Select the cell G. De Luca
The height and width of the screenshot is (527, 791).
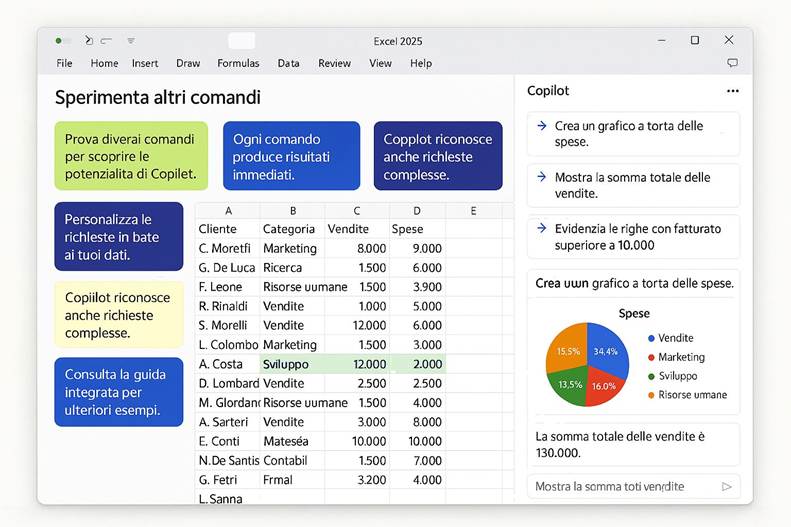click(x=228, y=268)
